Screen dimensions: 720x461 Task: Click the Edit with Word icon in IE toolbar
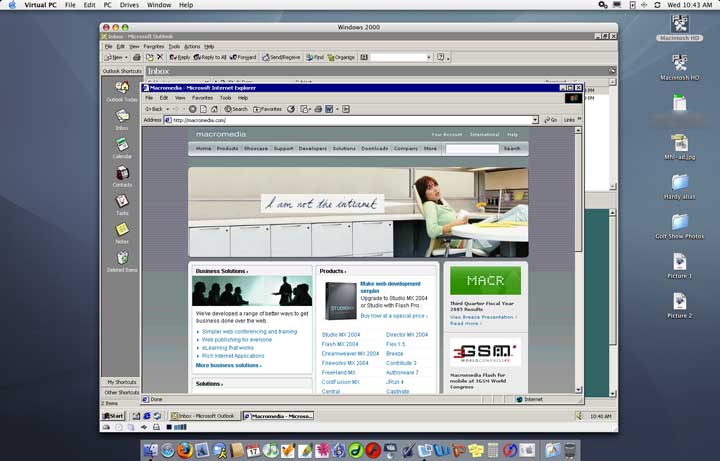329,109
